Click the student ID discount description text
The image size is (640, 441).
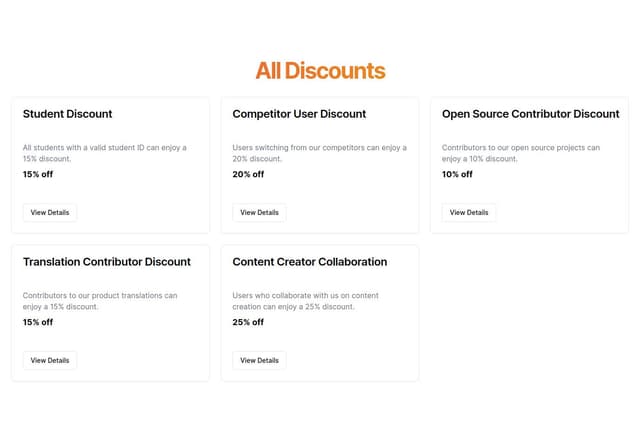[105, 153]
